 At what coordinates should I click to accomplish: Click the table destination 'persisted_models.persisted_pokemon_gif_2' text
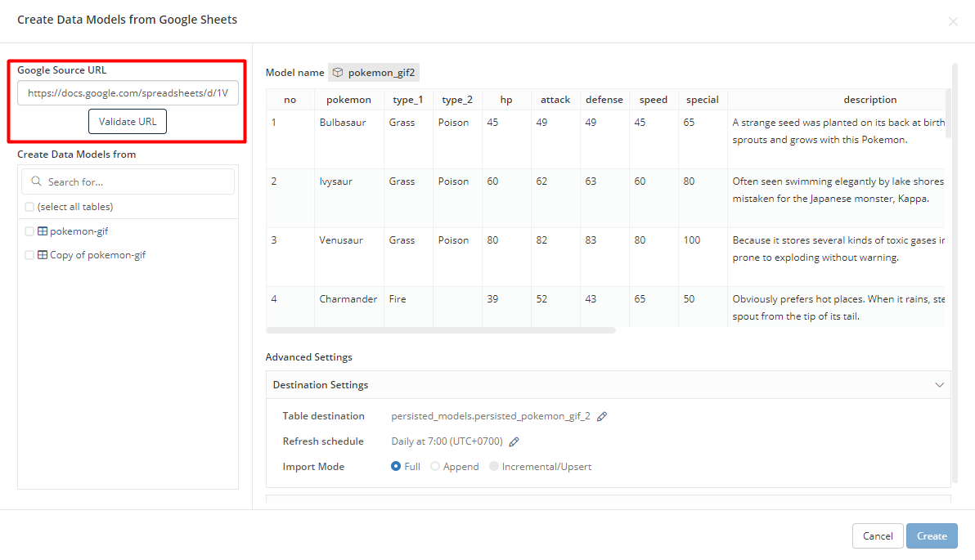pyautogui.click(x=491, y=416)
